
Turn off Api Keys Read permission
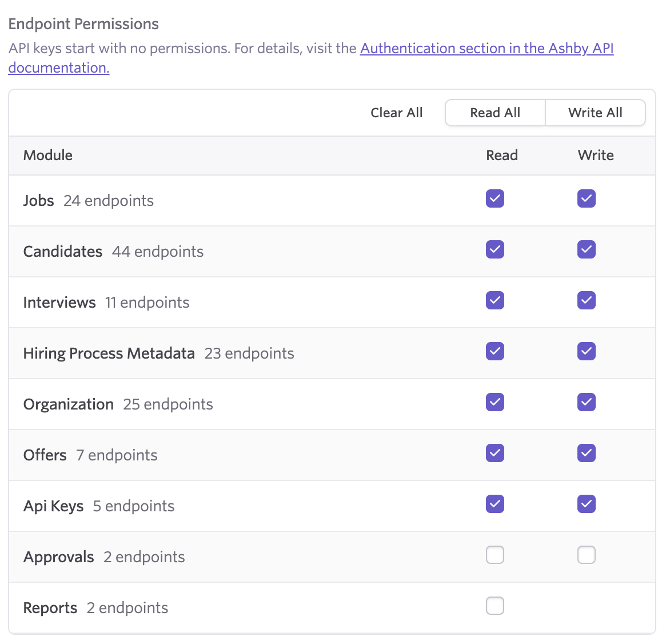495,504
